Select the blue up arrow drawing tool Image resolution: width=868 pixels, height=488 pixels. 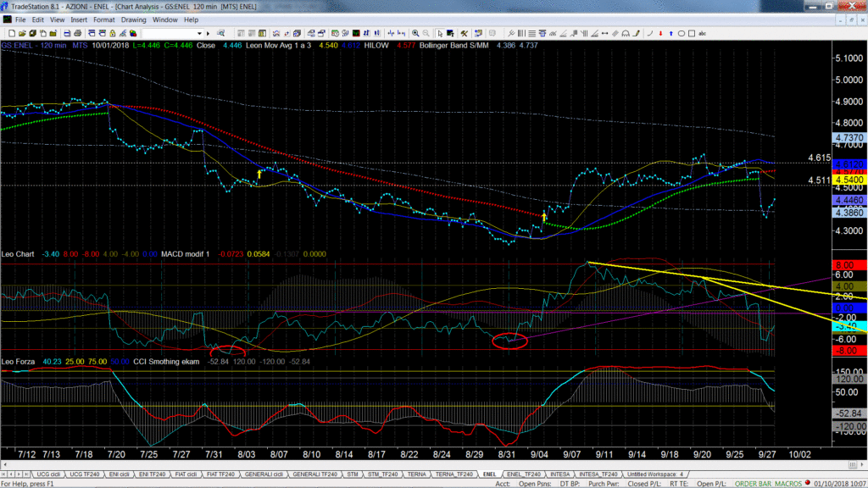(671, 34)
